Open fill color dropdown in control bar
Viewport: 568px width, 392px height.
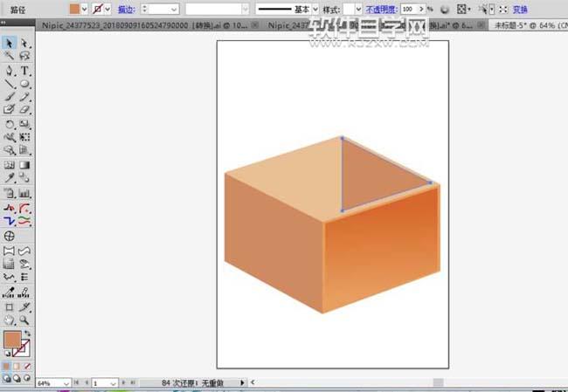pyautogui.click(x=85, y=9)
